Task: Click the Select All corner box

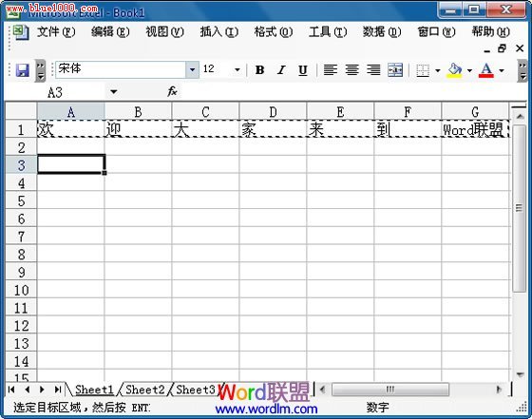Action: tap(21, 111)
